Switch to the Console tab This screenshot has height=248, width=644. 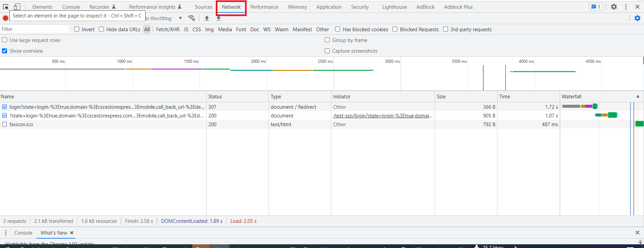pyautogui.click(x=71, y=7)
